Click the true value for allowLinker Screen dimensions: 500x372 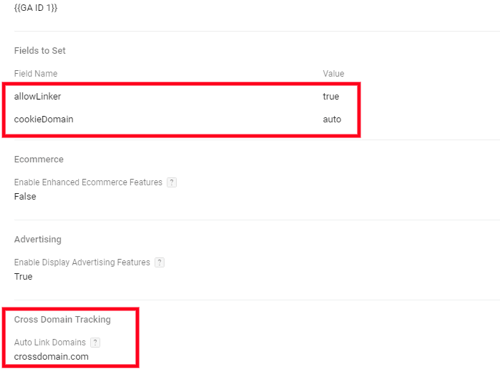point(331,97)
